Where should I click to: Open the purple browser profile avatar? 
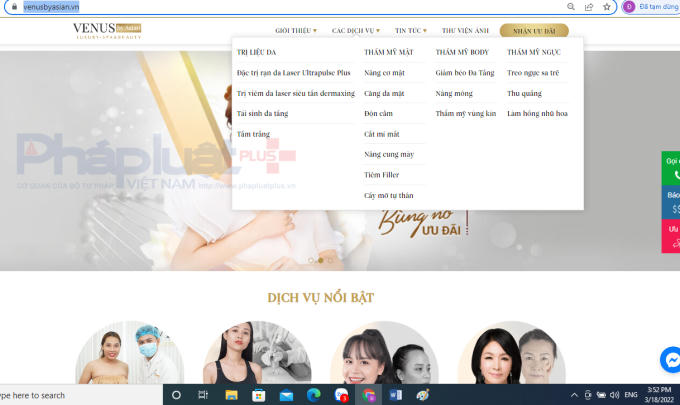click(628, 7)
